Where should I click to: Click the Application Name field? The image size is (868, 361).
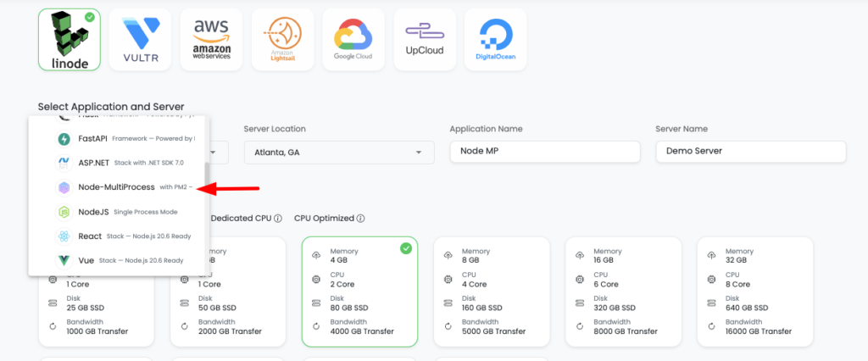coord(545,152)
